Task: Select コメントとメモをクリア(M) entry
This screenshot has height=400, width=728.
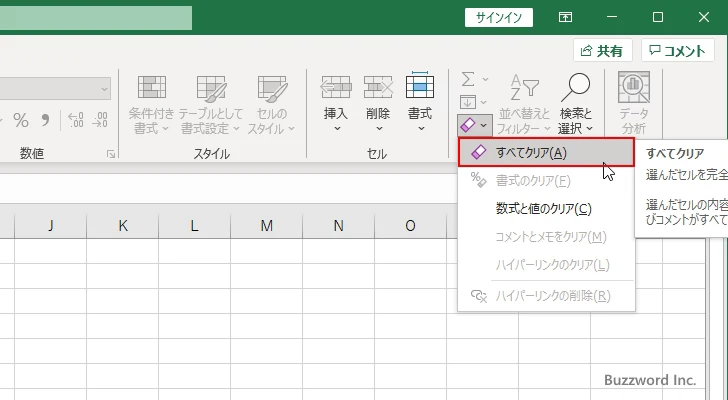Action: [546, 237]
